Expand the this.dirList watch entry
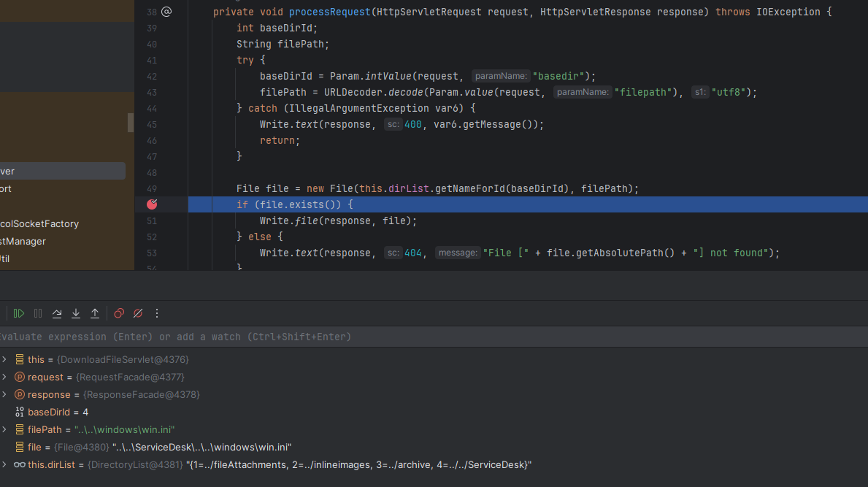The height and width of the screenshot is (487, 868). click(x=4, y=465)
